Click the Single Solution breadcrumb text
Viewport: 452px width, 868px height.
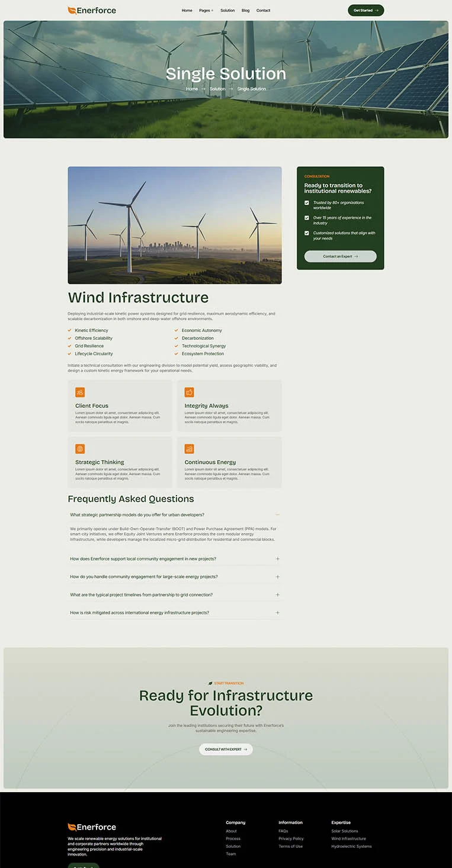(252, 89)
